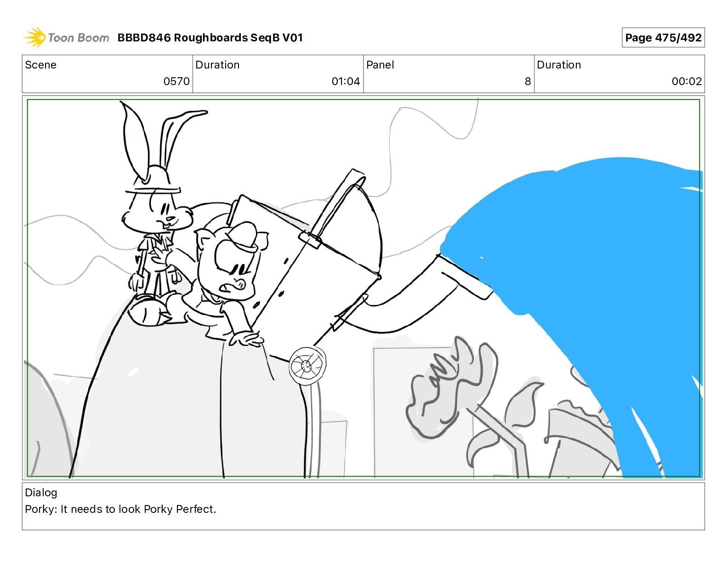Screen dimensions: 728x563
Task: Click the storyboard panel drawing thumbnail
Action: (364, 288)
